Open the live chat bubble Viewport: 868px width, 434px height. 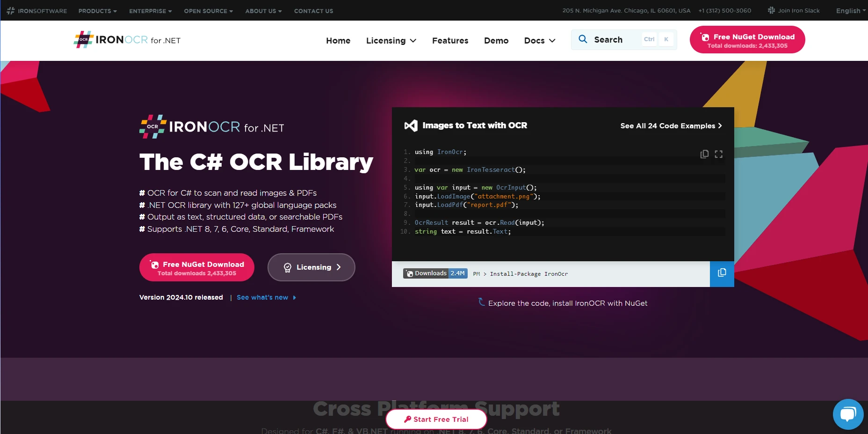848,414
